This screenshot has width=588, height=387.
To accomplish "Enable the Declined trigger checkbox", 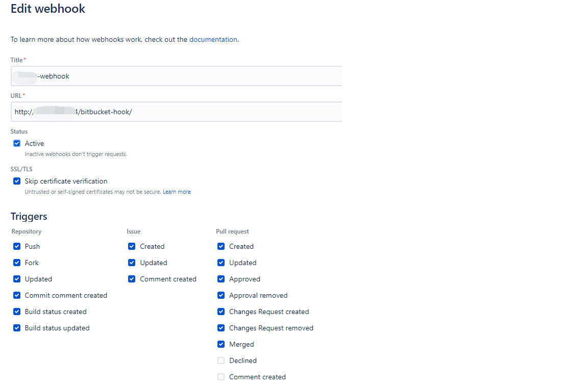I will tap(221, 360).
